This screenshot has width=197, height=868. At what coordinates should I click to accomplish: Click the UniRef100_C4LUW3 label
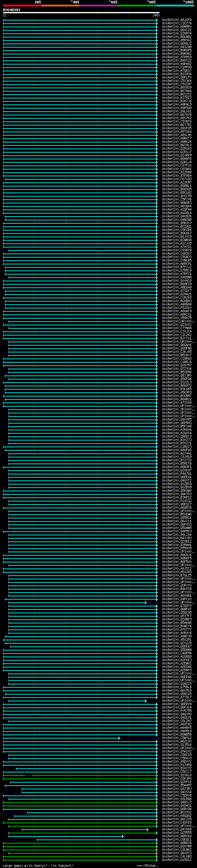tap(176, 857)
